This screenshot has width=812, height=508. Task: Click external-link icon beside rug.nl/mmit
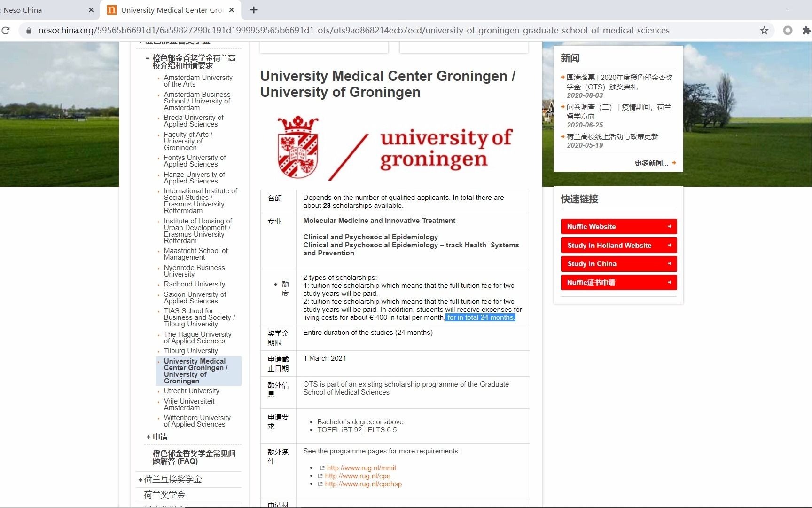coord(322,468)
